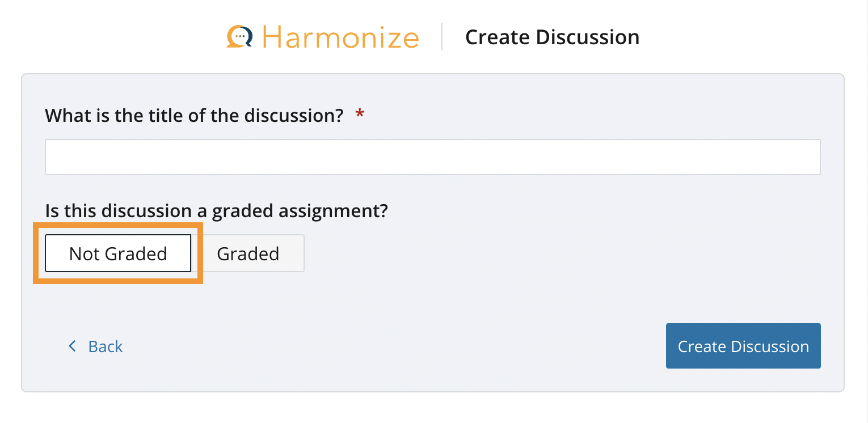Image resolution: width=868 pixels, height=423 pixels.
Task: Click the discussion title question label
Action: (x=194, y=116)
